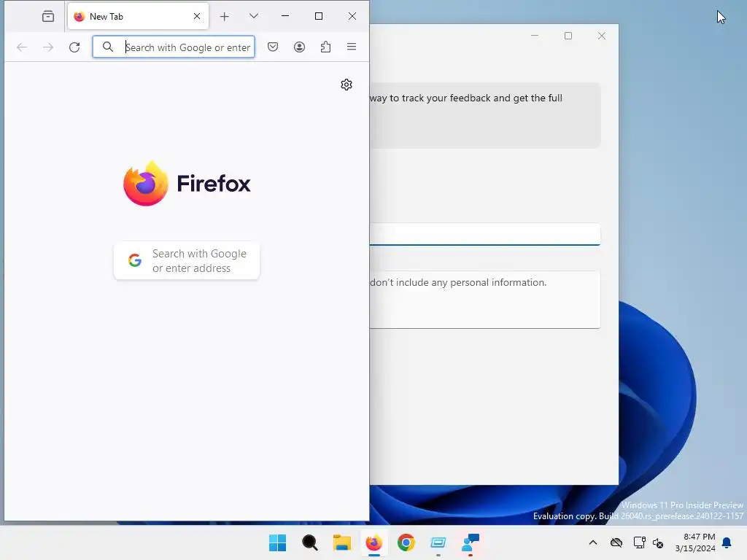Close the New Tab tab

(197, 16)
